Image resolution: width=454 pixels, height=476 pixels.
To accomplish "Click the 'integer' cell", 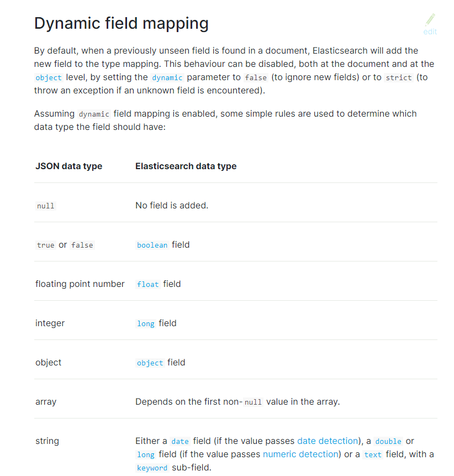I will [50, 323].
